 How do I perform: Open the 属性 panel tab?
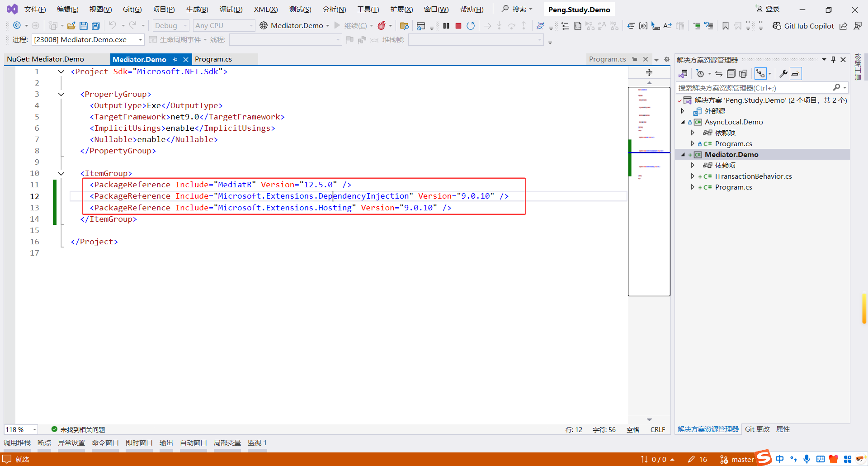point(783,429)
